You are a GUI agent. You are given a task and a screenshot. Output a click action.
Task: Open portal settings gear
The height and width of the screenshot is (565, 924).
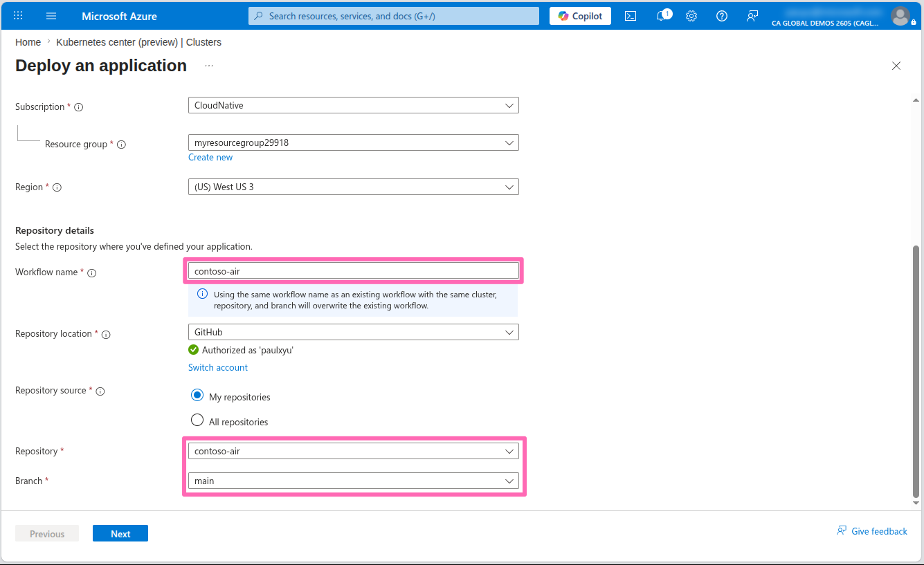click(691, 16)
